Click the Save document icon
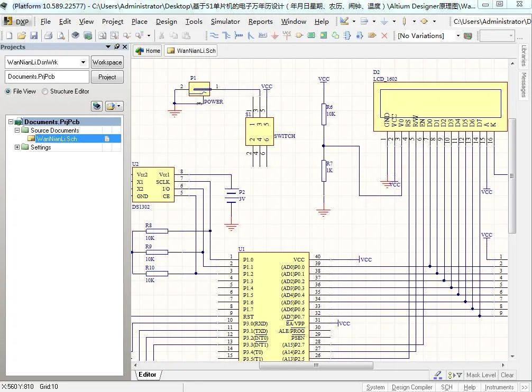This screenshot has height=392, width=532. (34, 36)
